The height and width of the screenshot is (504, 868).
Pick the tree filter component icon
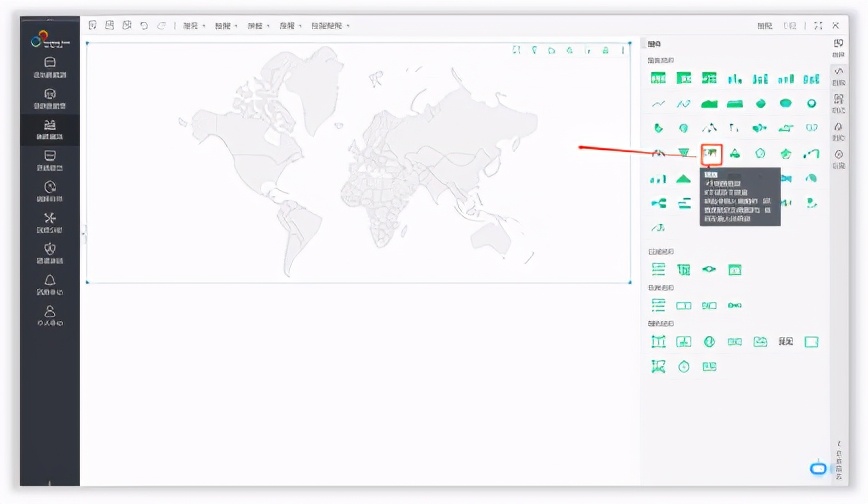[x=684, y=270]
